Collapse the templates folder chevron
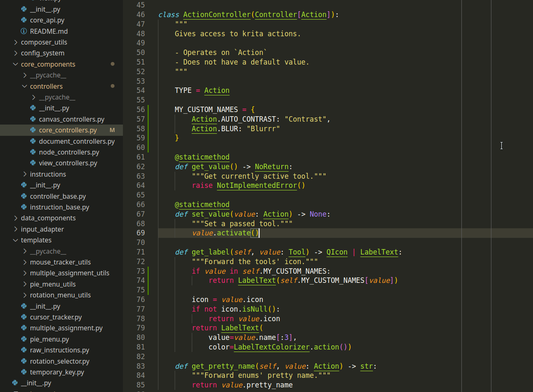Screen dimensions: 533x392 [16, 240]
